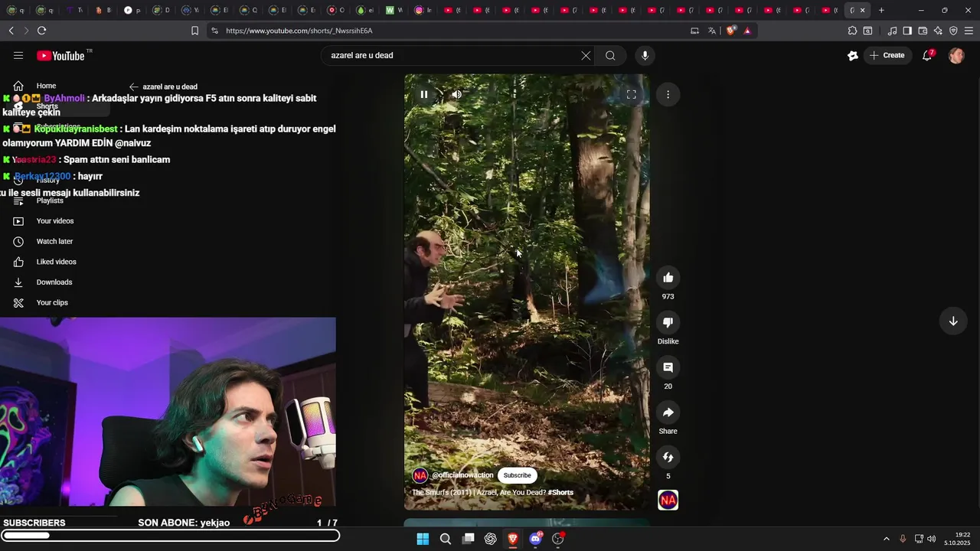Open the @officialnowaction channel link
980x551 pixels.
coord(462,475)
